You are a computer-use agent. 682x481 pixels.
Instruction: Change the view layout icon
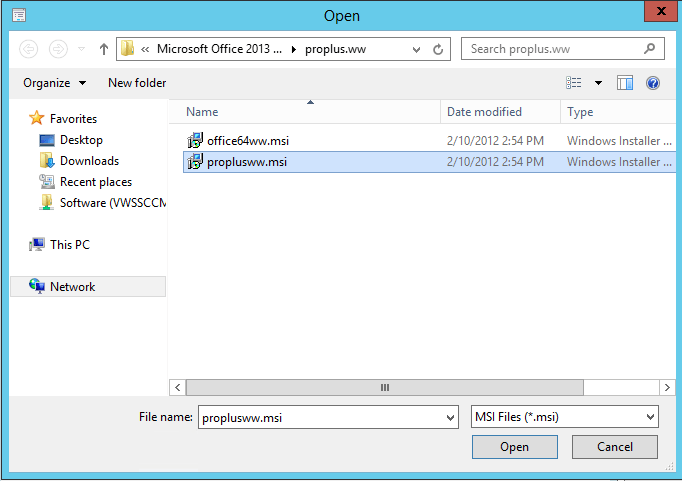[574, 82]
